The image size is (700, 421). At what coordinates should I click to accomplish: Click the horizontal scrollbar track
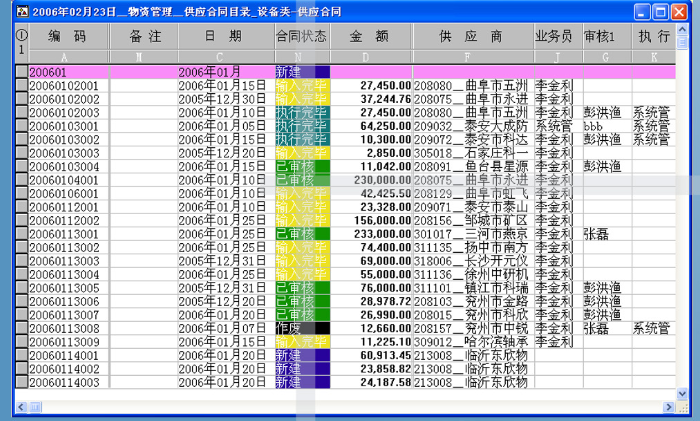click(x=400, y=405)
